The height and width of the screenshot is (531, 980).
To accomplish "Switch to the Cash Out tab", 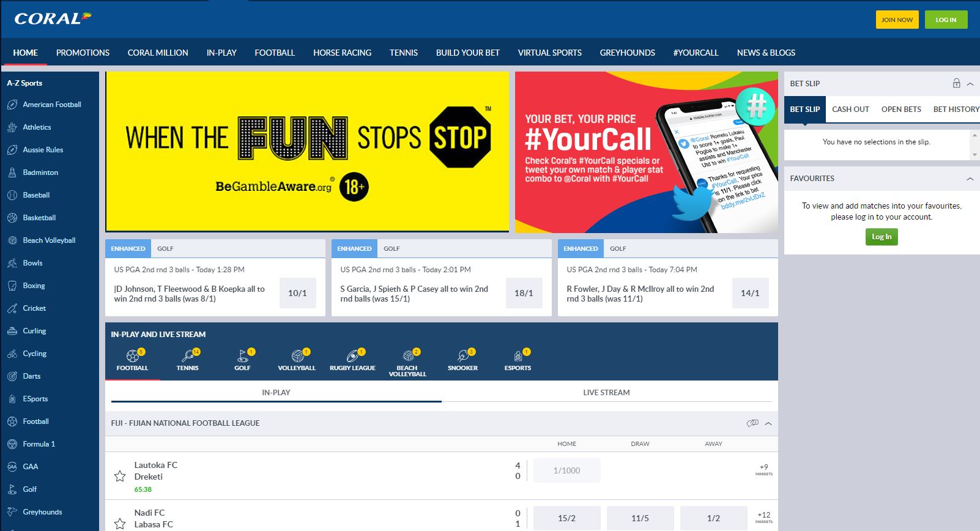I will pos(850,109).
